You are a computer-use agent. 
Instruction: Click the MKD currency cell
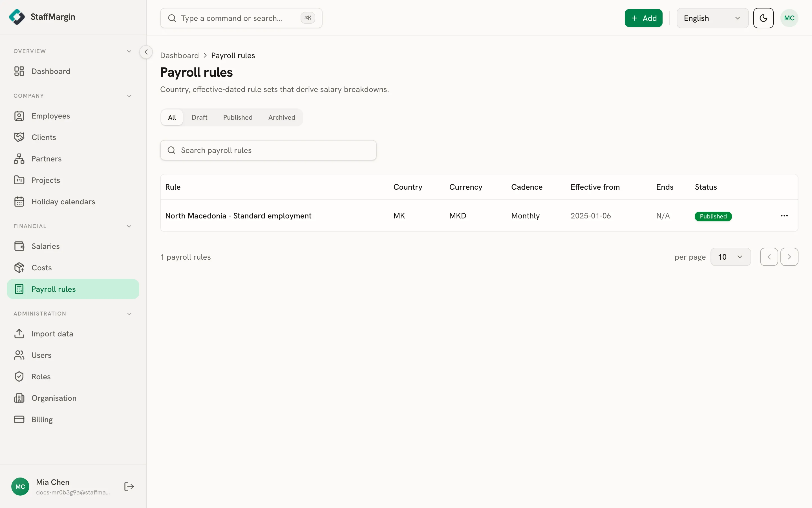[458, 216]
